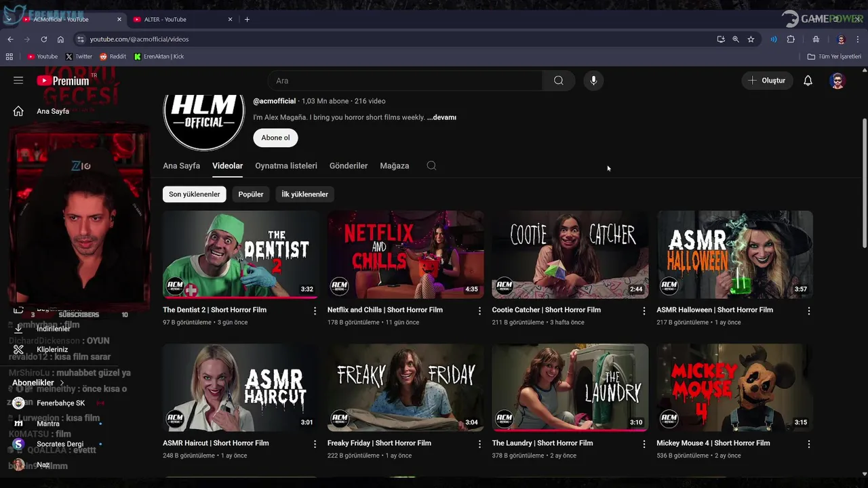Open the Youtube bookmark
Screen dimensions: 868x488
click(x=42, y=56)
